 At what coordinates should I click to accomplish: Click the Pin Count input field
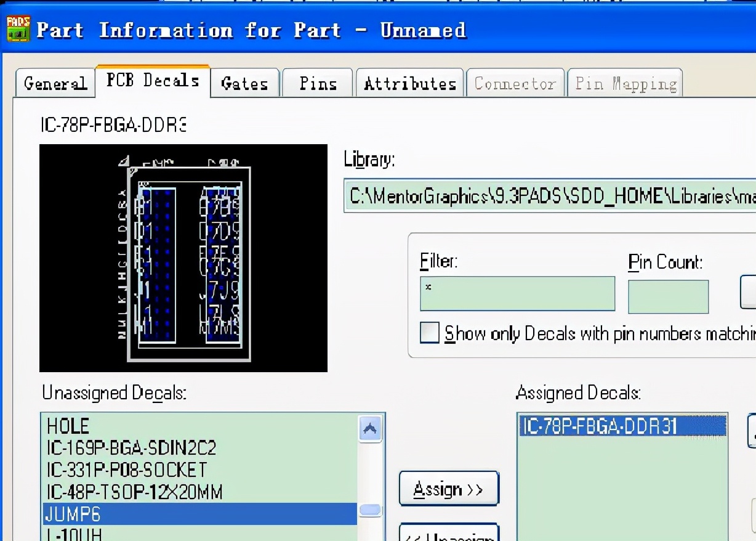(x=668, y=296)
